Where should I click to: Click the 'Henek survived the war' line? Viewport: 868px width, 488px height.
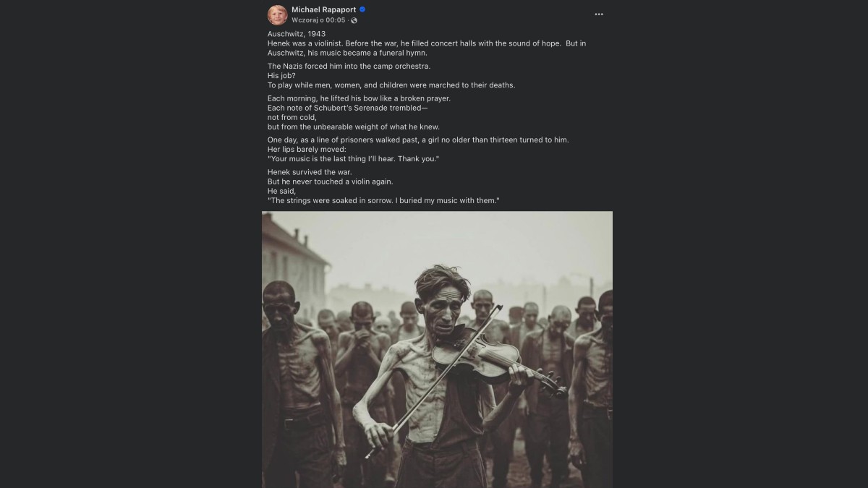(x=310, y=172)
